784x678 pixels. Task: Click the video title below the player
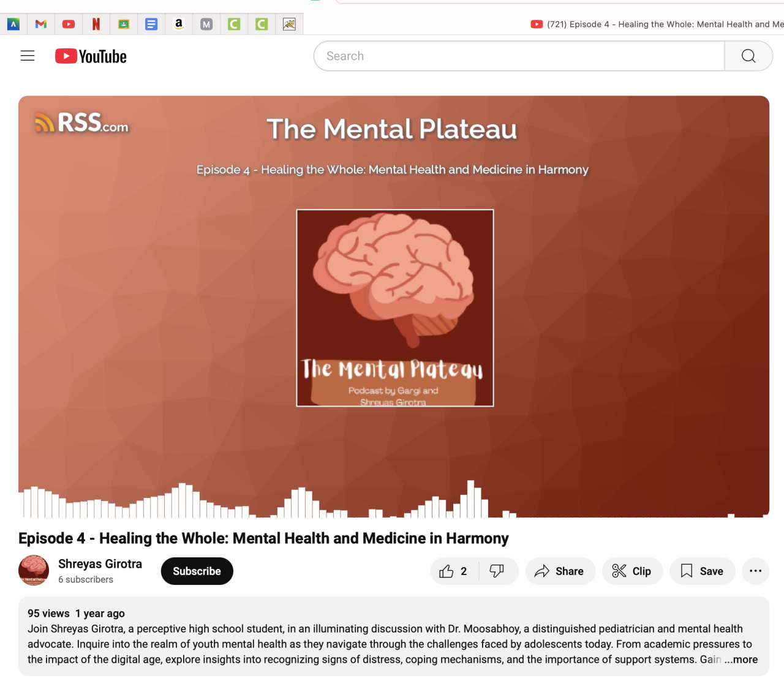(x=263, y=538)
